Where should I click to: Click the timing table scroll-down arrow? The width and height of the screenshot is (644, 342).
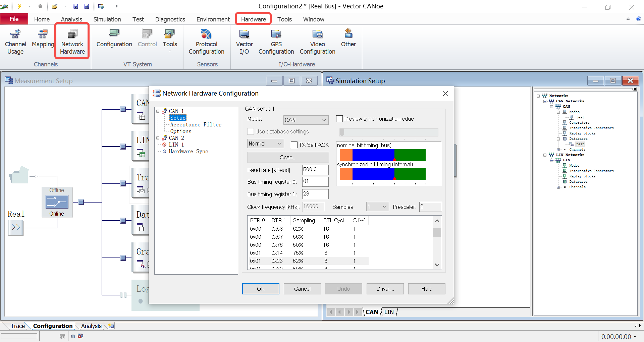coord(437,265)
